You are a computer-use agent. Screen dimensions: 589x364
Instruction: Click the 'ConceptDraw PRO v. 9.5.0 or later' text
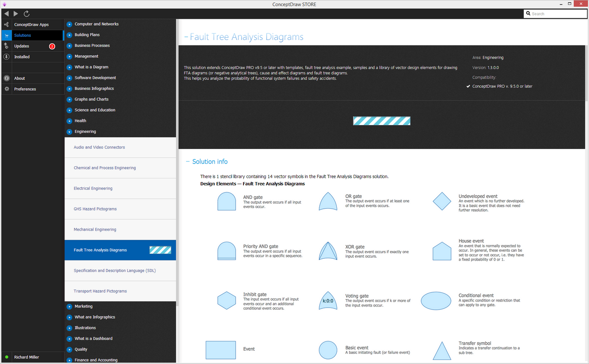point(502,86)
